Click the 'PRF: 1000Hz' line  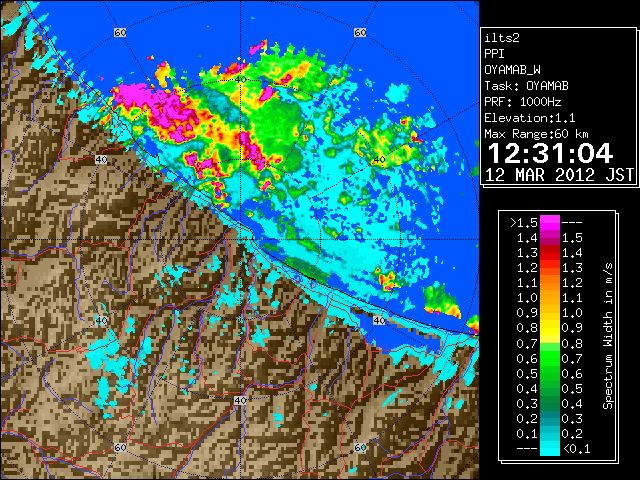click(522, 102)
